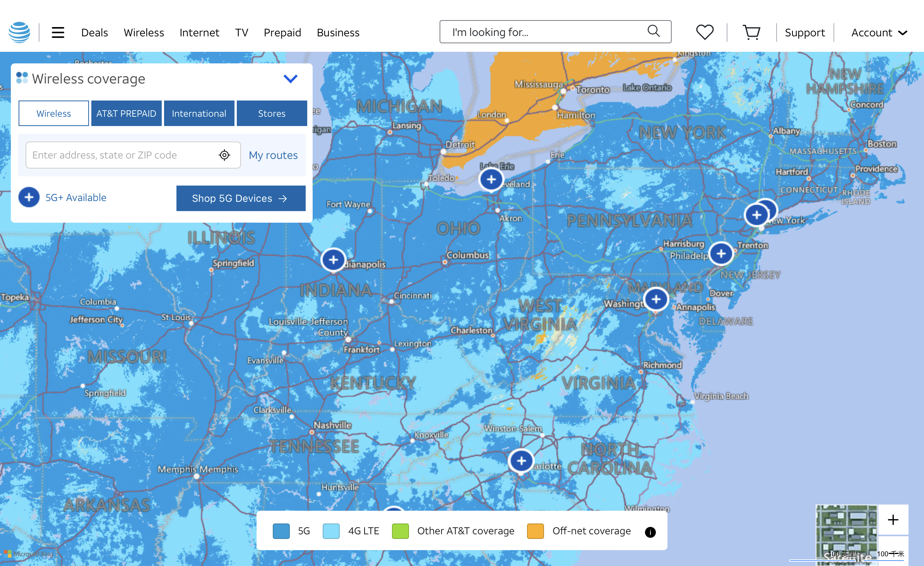Image resolution: width=924 pixels, height=566 pixels.
Task: Zoom in with the map plus button
Action: [893, 520]
